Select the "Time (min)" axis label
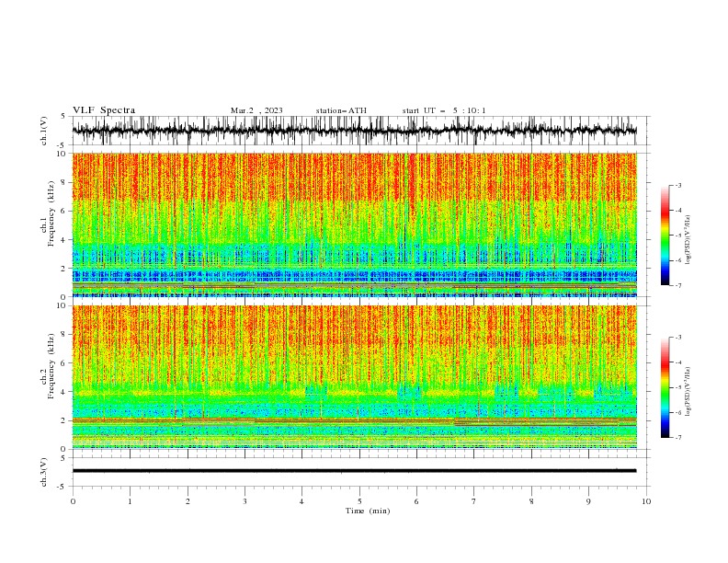The height and width of the screenshot is (563, 728). coord(368,511)
